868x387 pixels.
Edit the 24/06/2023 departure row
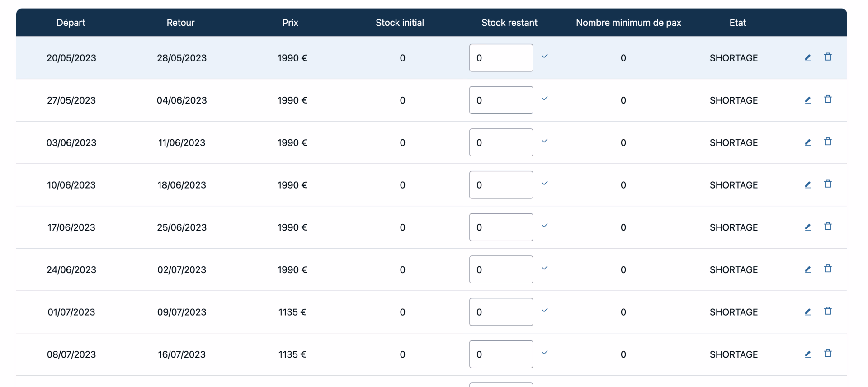[808, 269]
